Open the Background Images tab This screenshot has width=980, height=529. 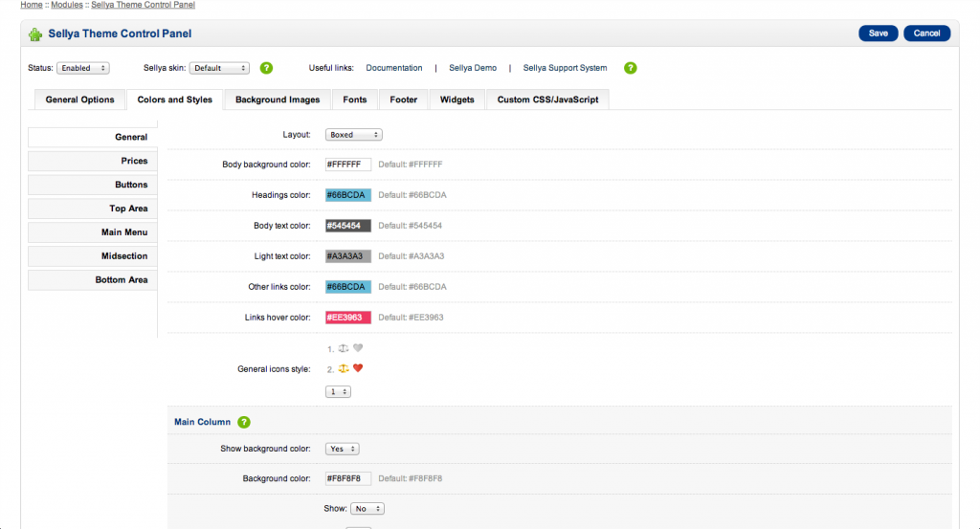click(x=278, y=99)
